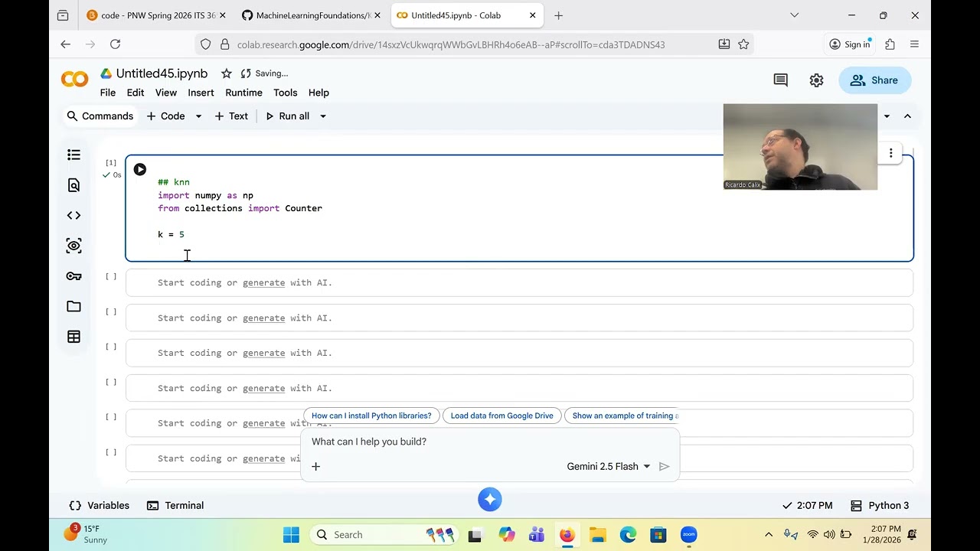Viewport: 980px width, 551px height.
Task: Click the Gemini sparkle button at bottom
Action: point(490,500)
